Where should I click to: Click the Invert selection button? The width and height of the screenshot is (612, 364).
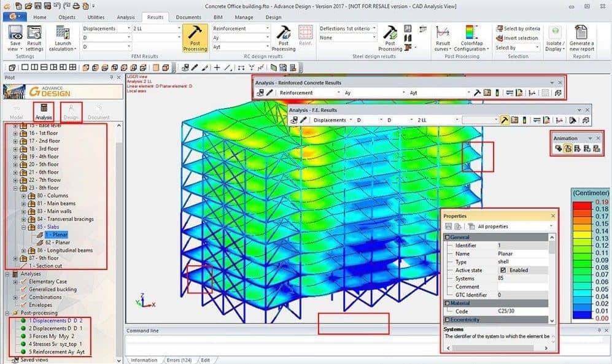[519, 38]
